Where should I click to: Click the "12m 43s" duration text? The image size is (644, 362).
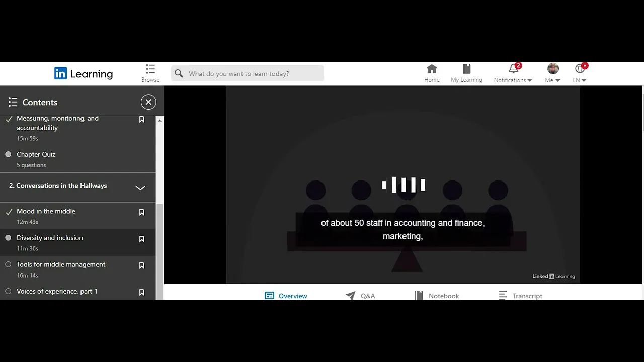pos(27,222)
